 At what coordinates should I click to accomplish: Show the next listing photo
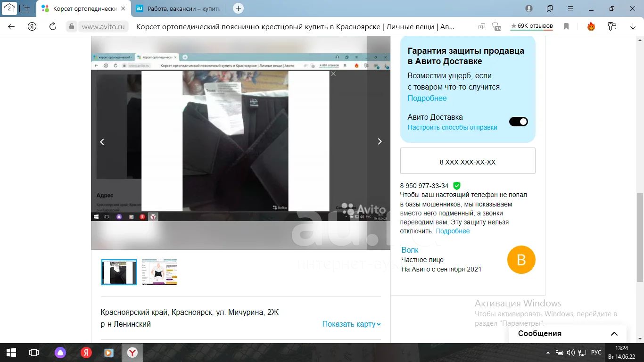point(380,141)
